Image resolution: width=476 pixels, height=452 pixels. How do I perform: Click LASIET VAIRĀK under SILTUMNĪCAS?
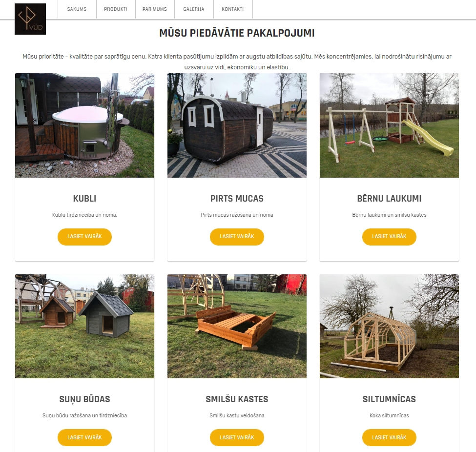tap(389, 437)
